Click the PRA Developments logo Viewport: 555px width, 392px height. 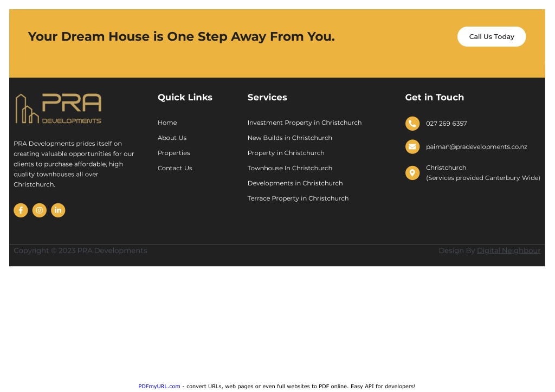(59, 108)
